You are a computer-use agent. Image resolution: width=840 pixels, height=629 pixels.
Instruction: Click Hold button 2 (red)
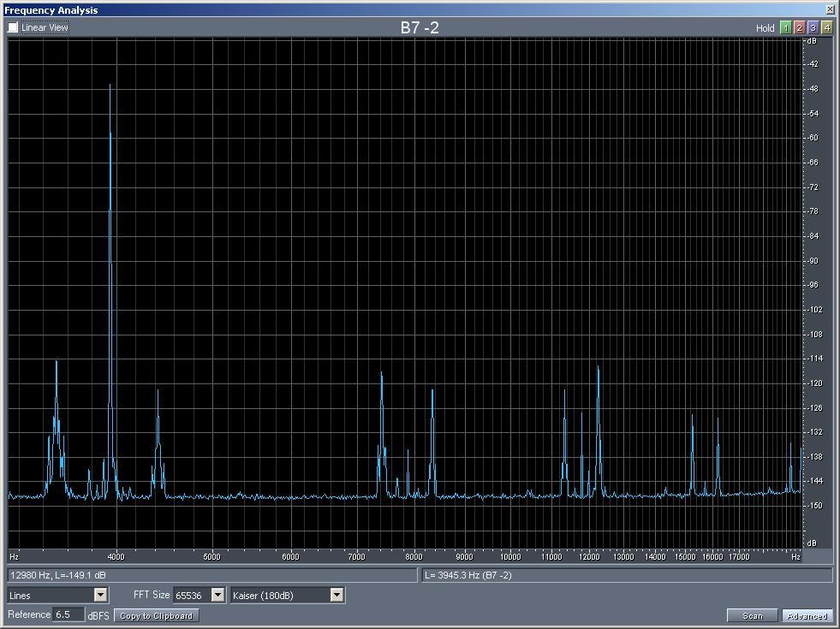click(799, 28)
